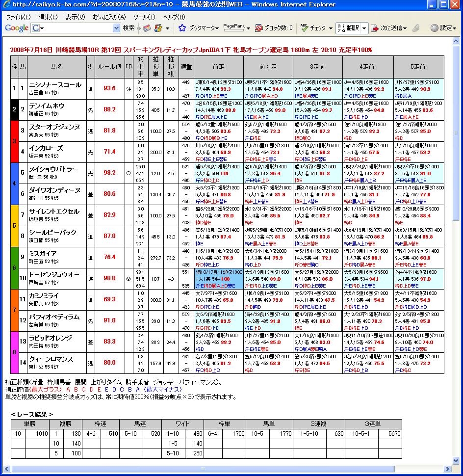
Task: Click the Google toolbar puzzle-piece icon
Action: click(x=158, y=28)
